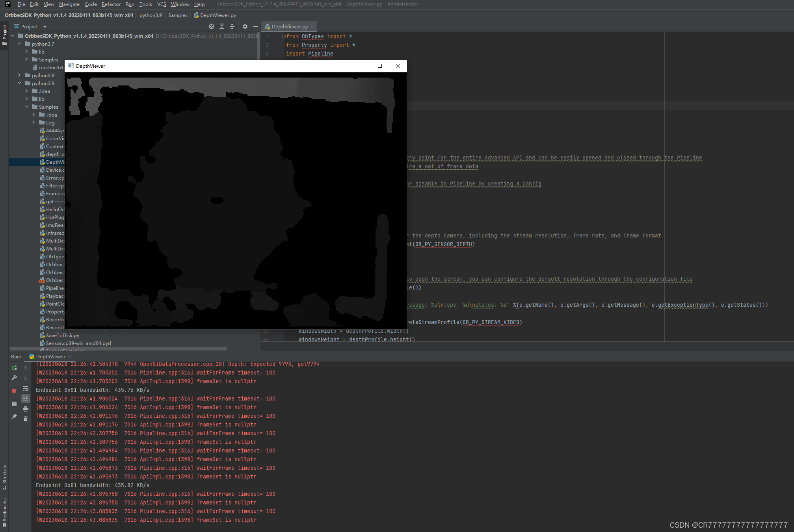Viewport: 794px width, 532px height.
Task: Click the Select Opened File target icon
Action: pyautogui.click(x=212, y=26)
